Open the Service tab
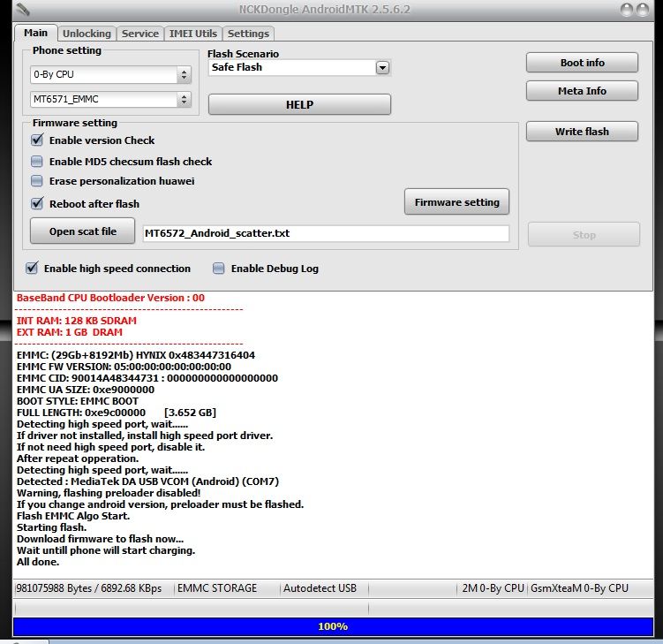Viewport: 663px width, 644px height. coord(140,34)
